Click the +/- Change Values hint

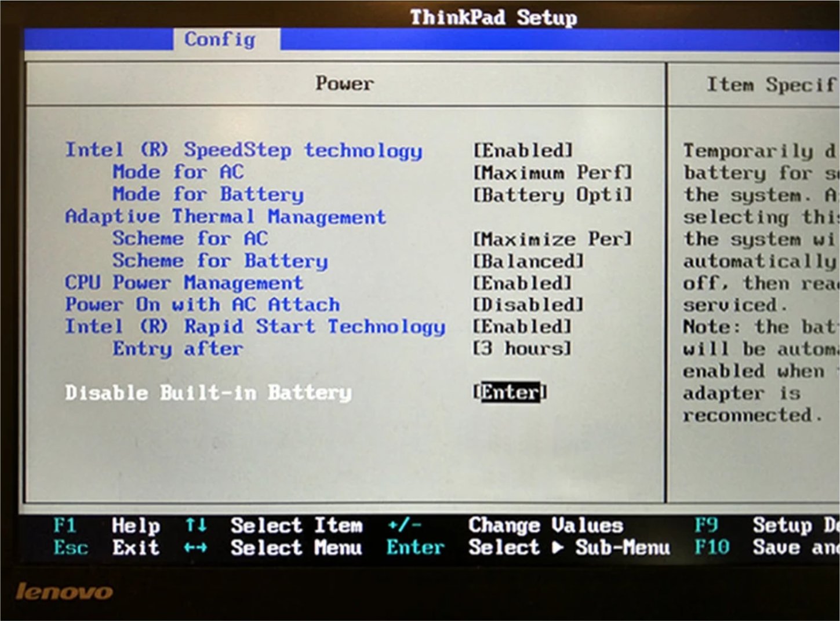506,526
